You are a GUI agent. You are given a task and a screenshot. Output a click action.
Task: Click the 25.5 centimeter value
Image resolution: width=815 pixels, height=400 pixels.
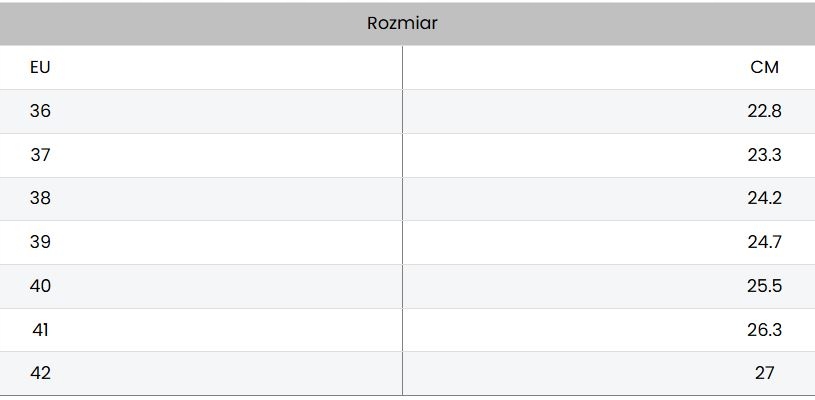coord(764,286)
